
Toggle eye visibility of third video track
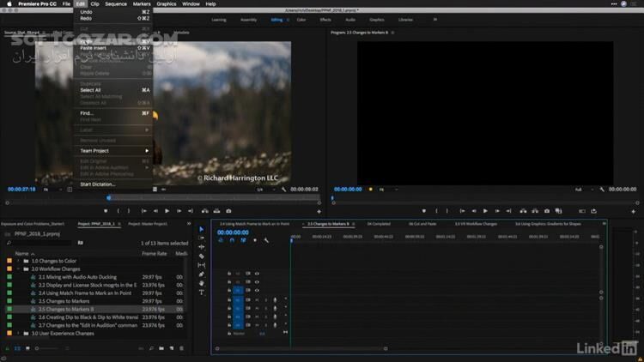(257, 290)
